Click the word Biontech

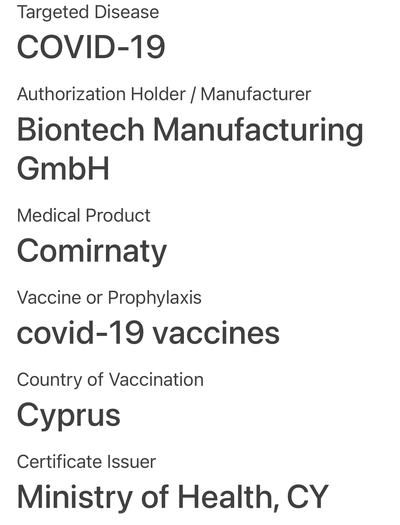[81, 129]
